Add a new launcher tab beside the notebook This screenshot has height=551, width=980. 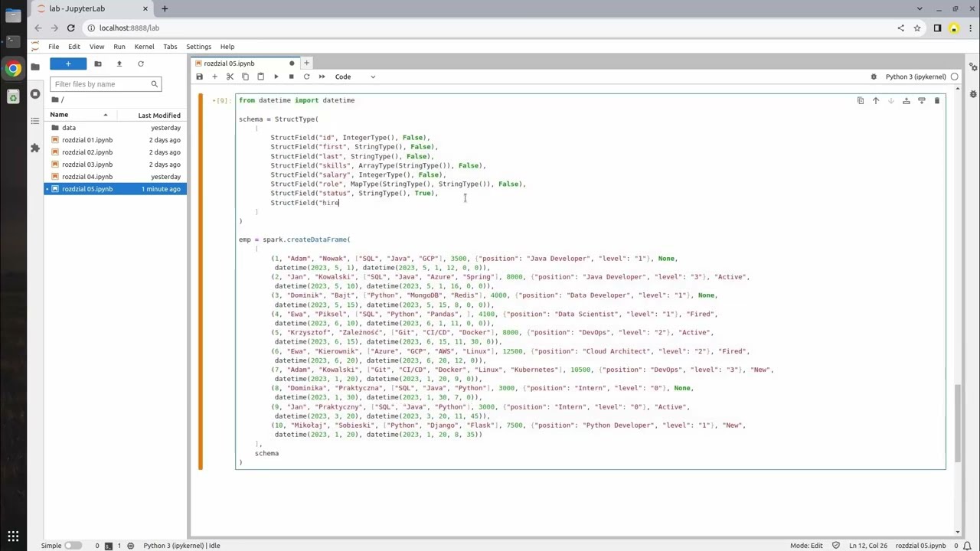pos(306,64)
